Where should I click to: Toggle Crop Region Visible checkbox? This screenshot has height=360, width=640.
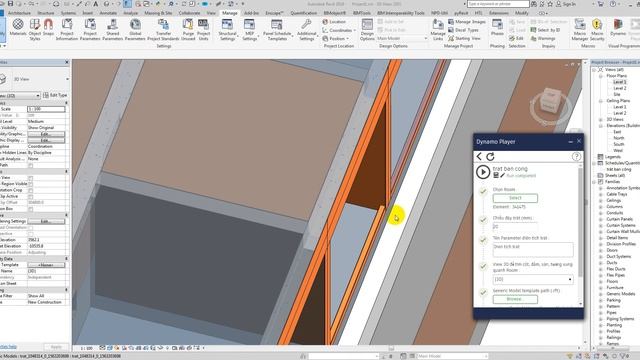point(31,184)
